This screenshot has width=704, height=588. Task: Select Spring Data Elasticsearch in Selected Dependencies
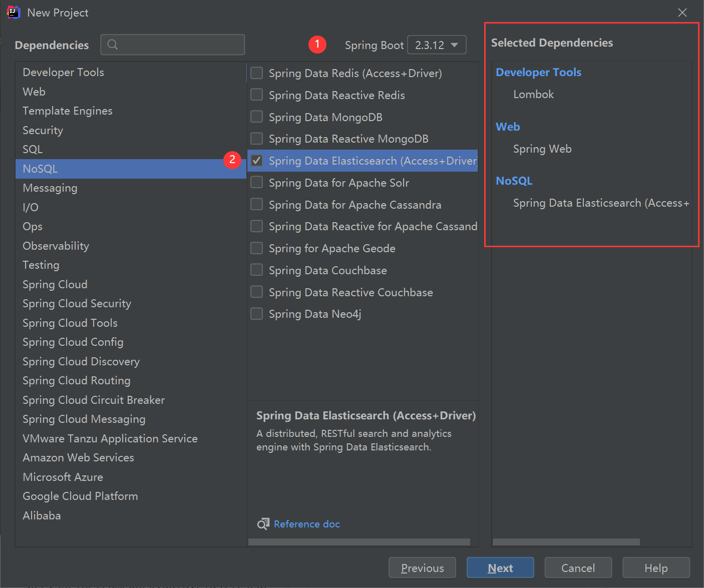pos(601,203)
